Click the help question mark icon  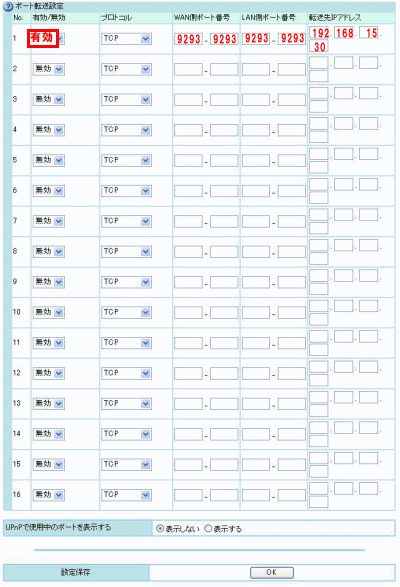click(x=8, y=7)
